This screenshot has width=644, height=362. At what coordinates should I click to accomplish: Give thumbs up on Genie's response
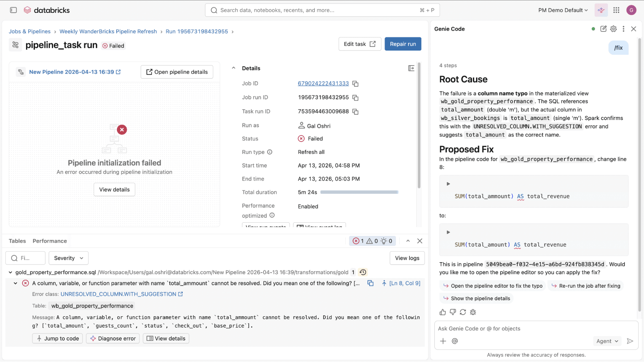click(442, 312)
